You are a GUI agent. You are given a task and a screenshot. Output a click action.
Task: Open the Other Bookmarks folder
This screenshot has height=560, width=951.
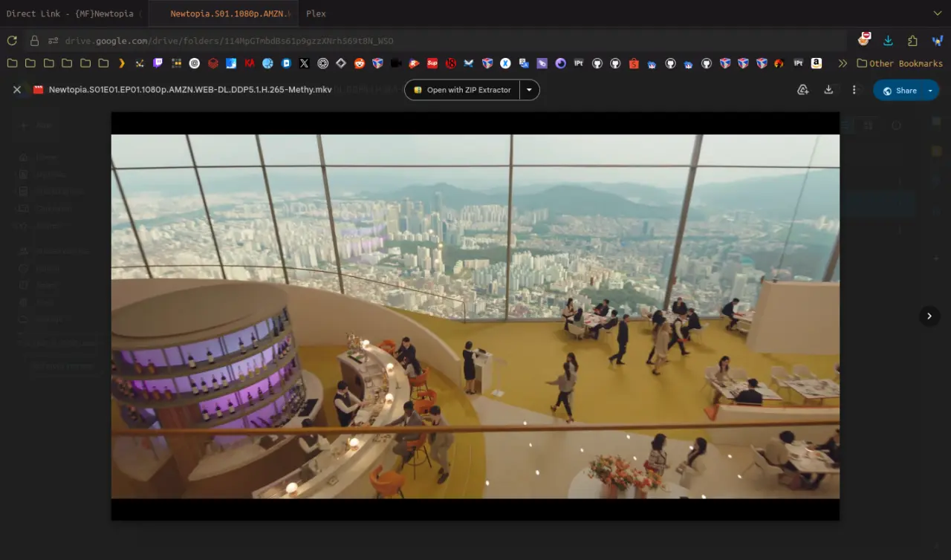point(900,63)
